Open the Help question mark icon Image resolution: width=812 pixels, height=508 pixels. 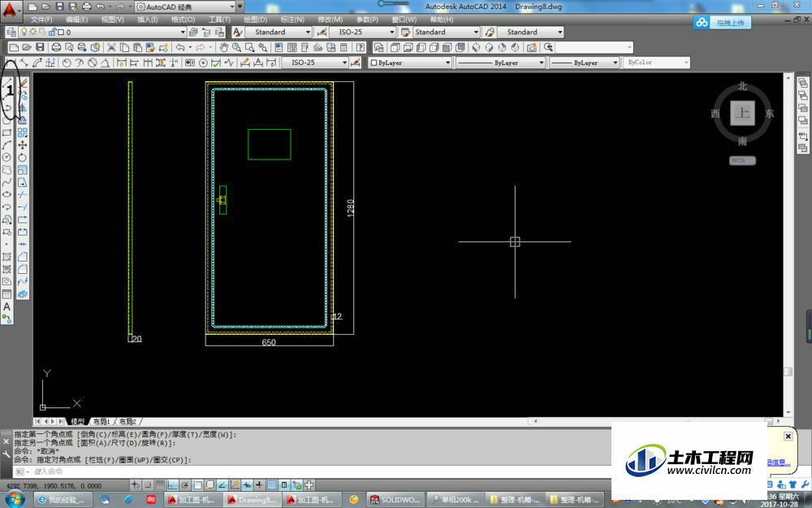pos(361,48)
